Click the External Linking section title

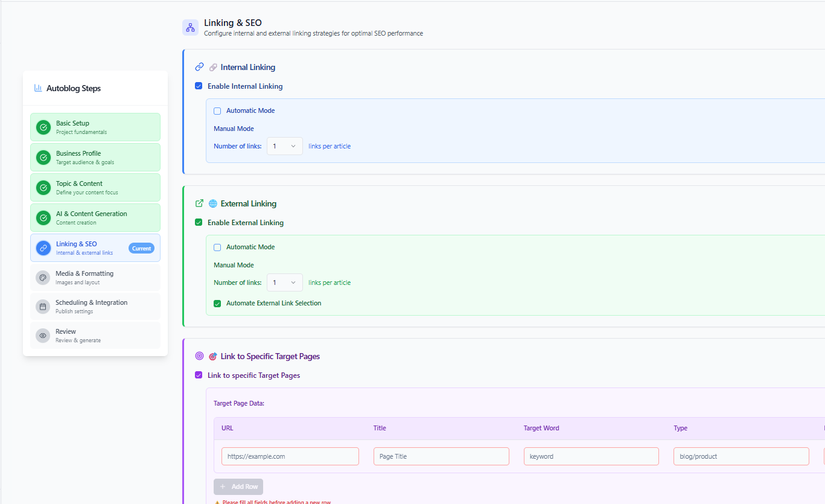249,203
